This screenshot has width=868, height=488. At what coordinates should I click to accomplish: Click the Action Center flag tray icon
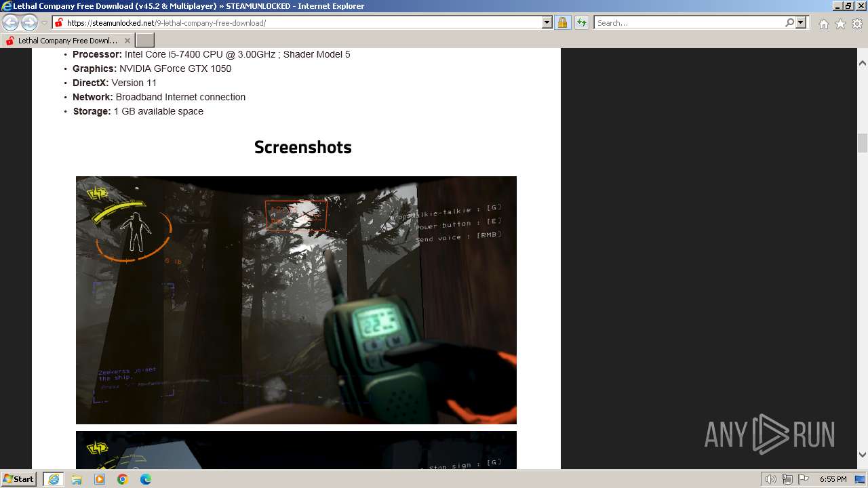pyautogui.click(x=804, y=479)
